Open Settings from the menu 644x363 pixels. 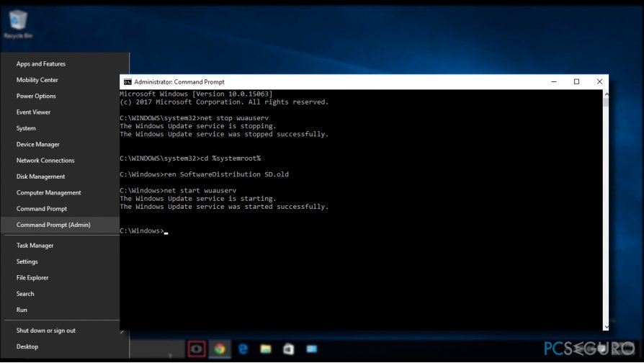(27, 261)
